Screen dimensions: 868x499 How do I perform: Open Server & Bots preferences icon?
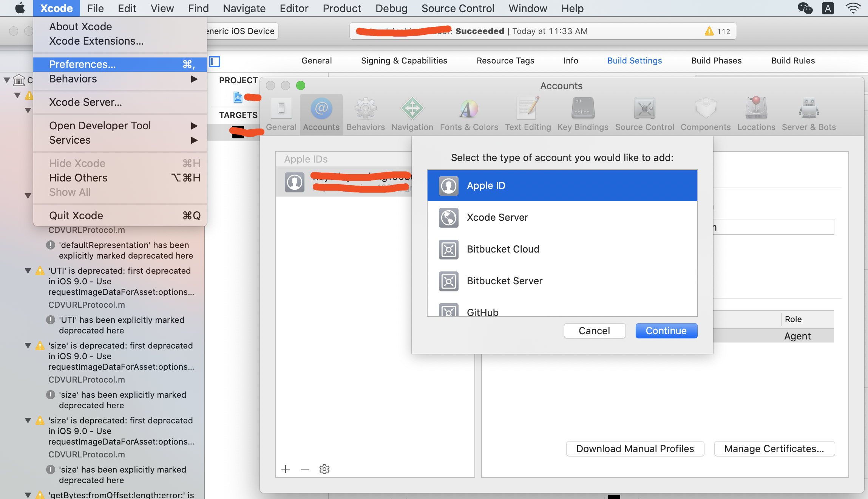809,108
